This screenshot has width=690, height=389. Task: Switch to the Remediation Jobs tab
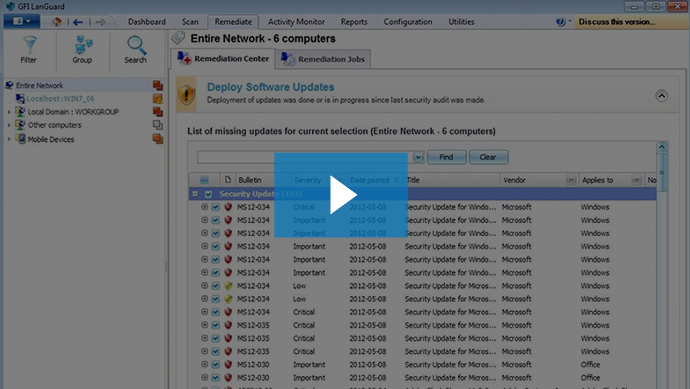pos(323,59)
